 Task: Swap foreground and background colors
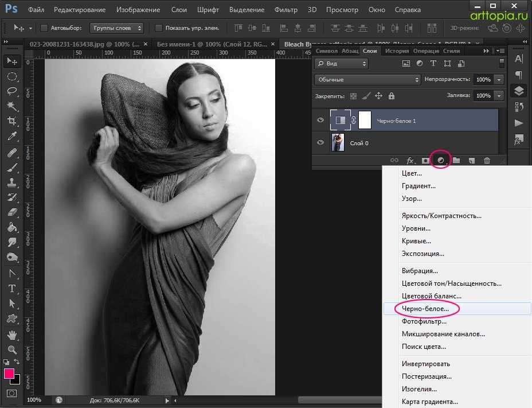(16, 362)
